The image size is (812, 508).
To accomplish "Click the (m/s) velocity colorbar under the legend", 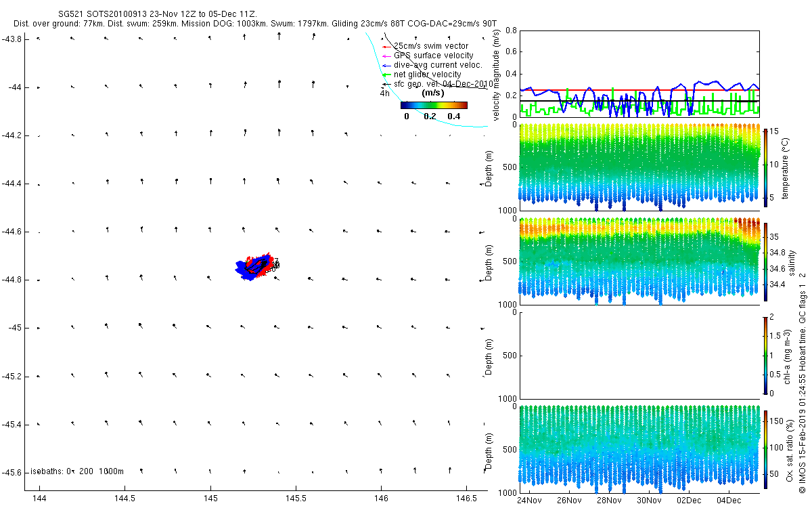I will tap(434, 105).
